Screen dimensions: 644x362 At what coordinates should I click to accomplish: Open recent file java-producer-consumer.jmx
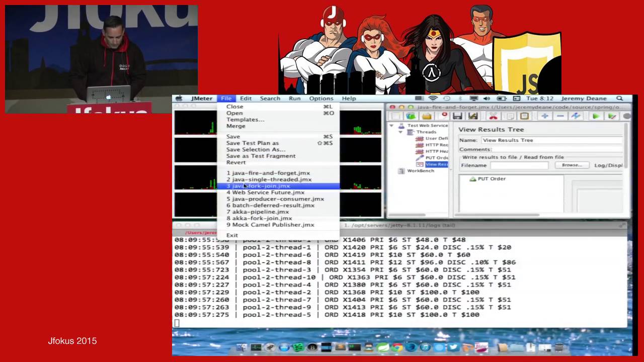pyautogui.click(x=278, y=199)
